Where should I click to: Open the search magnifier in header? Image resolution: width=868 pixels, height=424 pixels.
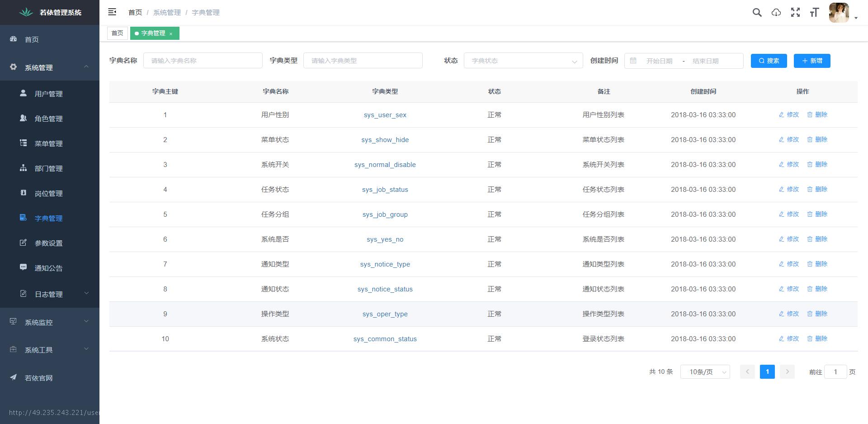click(x=757, y=13)
